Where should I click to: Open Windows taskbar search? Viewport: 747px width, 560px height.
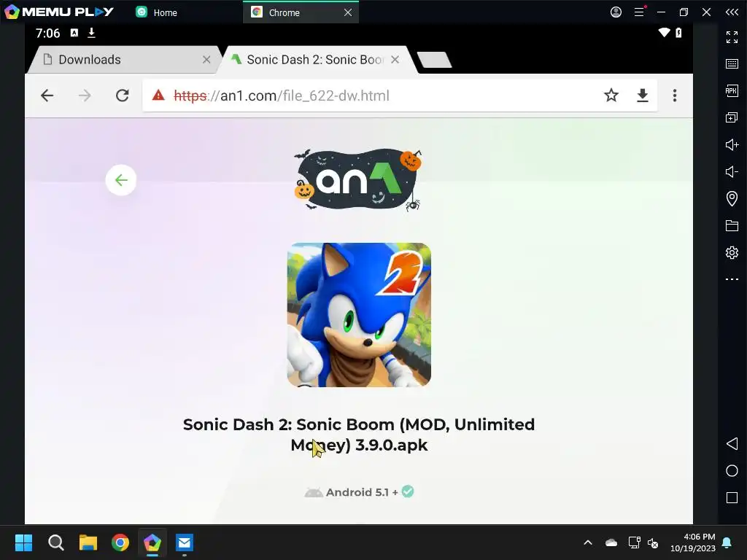[55, 542]
